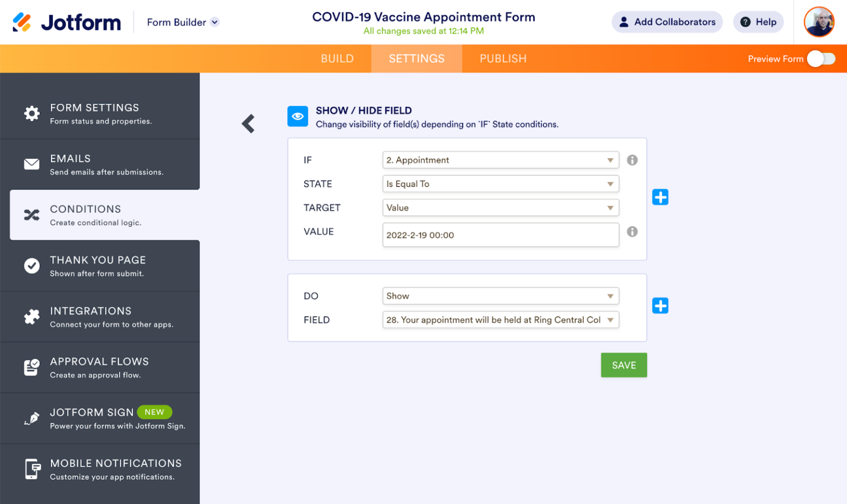Screen dimensions: 847x504
Task: Click the Conditions crossing-arrows icon
Action: point(31,215)
